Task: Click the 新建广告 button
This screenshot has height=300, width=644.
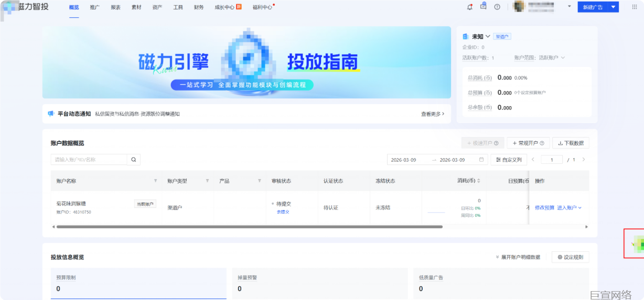Action: pos(592,7)
